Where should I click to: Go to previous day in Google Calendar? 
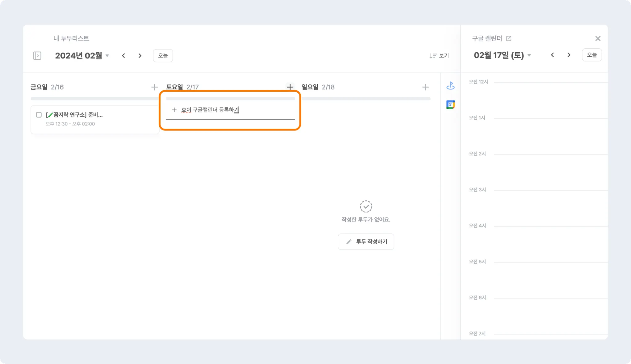pos(552,55)
